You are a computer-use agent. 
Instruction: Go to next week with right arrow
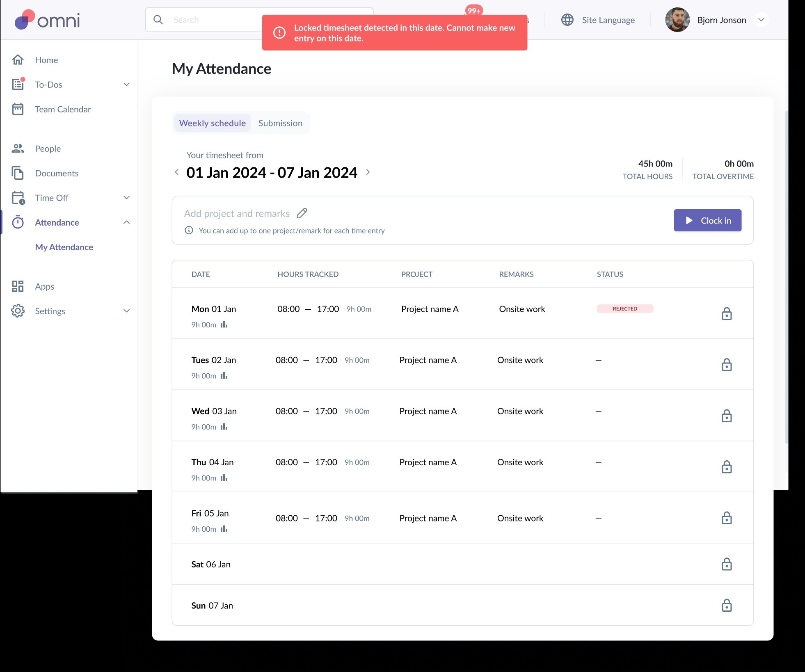(x=368, y=172)
